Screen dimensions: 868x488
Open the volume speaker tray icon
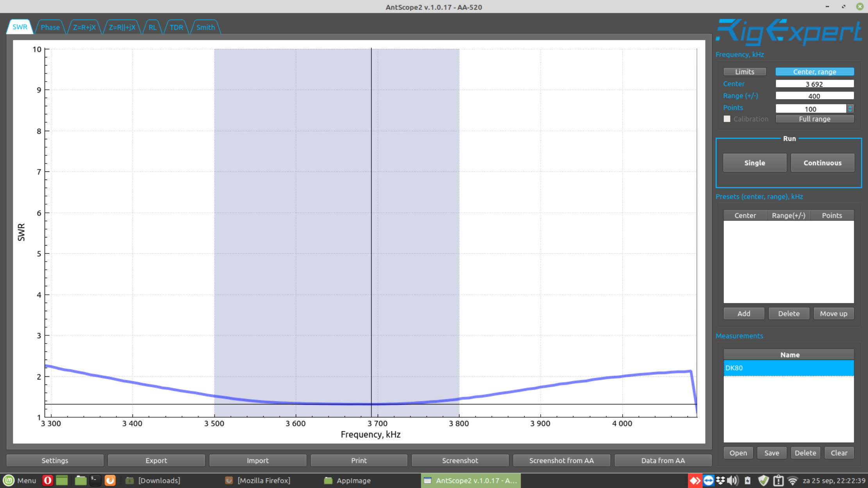732,480
